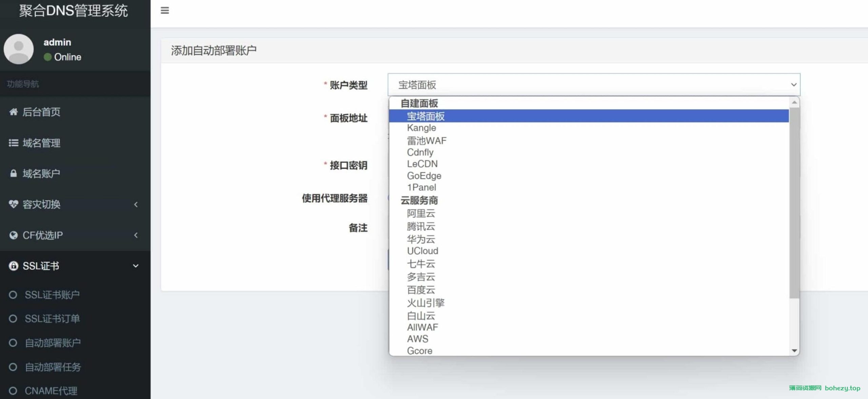Click the circle icon beside SSL证书账户
The image size is (868, 399).
(13, 295)
